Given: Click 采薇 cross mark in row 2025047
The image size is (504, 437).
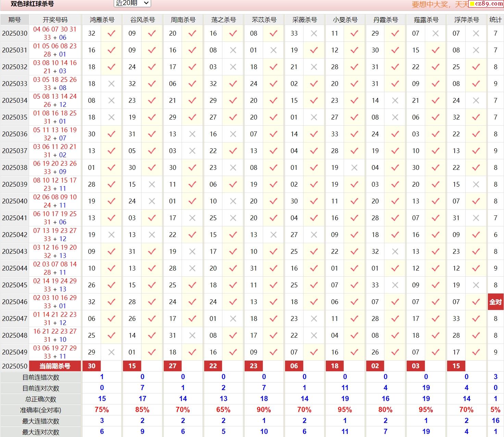Looking at the screenshot, I should click(x=314, y=319).
